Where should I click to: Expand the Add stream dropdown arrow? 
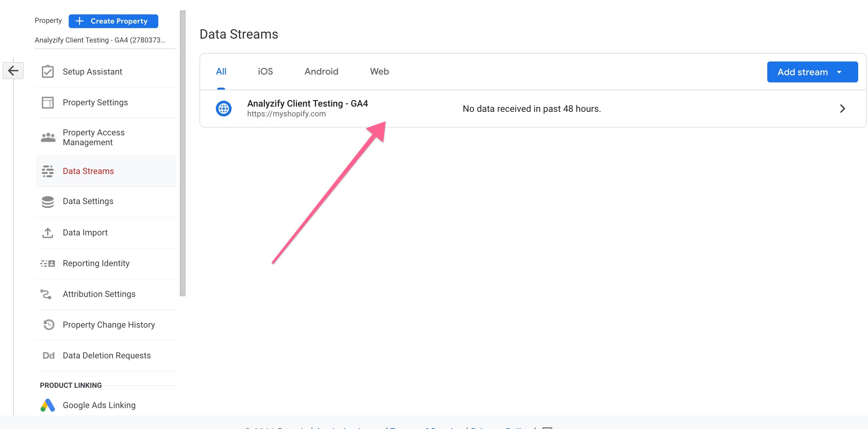(x=839, y=72)
